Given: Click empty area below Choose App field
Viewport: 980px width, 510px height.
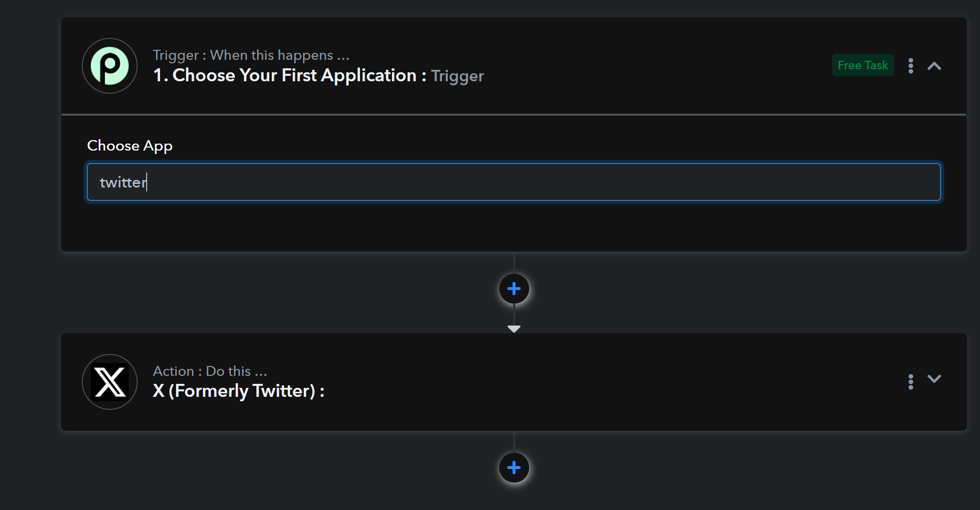Looking at the screenshot, I should (514, 226).
